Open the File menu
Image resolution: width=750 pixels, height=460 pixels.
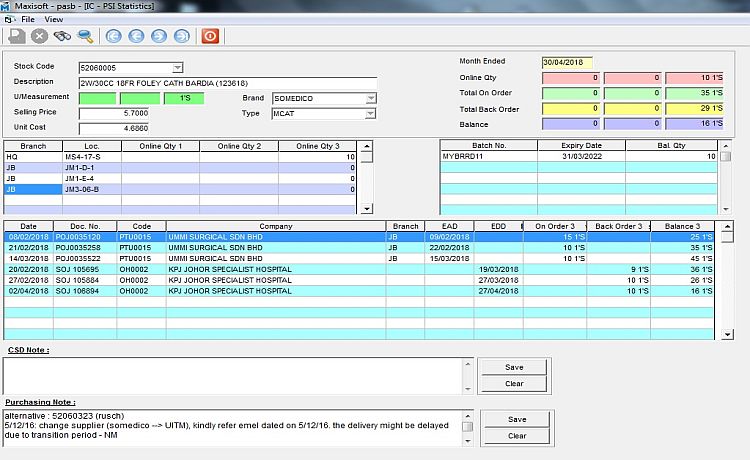27,19
